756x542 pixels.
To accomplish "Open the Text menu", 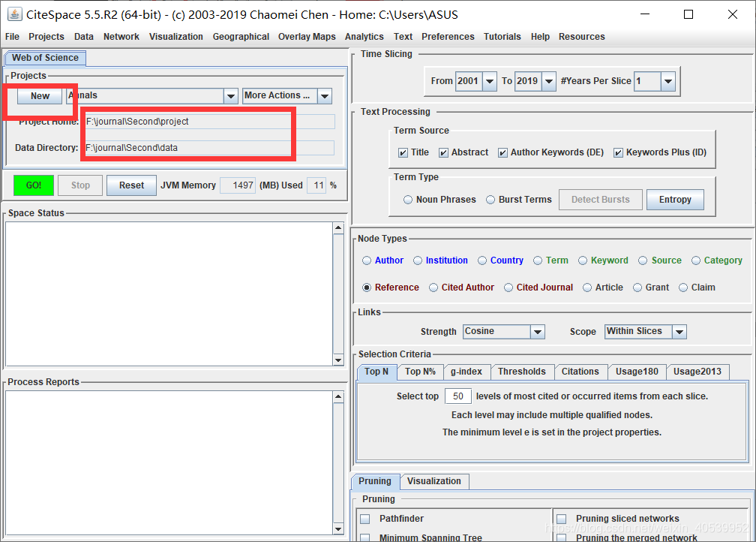I will pyautogui.click(x=403, y=37).
